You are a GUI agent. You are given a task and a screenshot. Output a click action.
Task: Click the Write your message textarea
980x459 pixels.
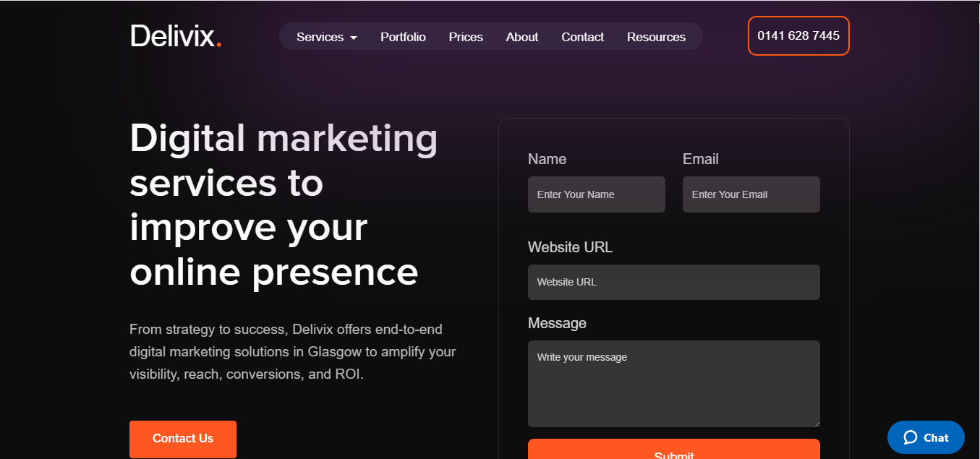pos(673,384)
